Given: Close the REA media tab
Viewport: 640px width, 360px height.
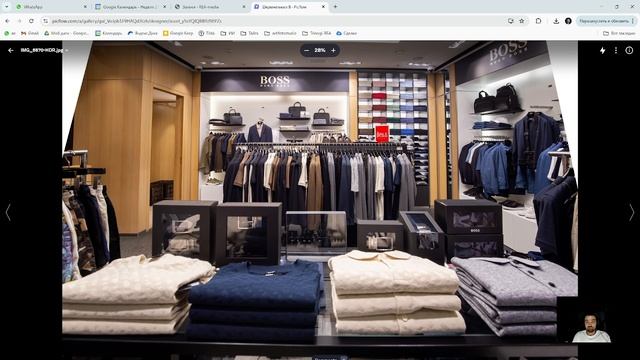Looking at the screenshot, I should [244, 7].
